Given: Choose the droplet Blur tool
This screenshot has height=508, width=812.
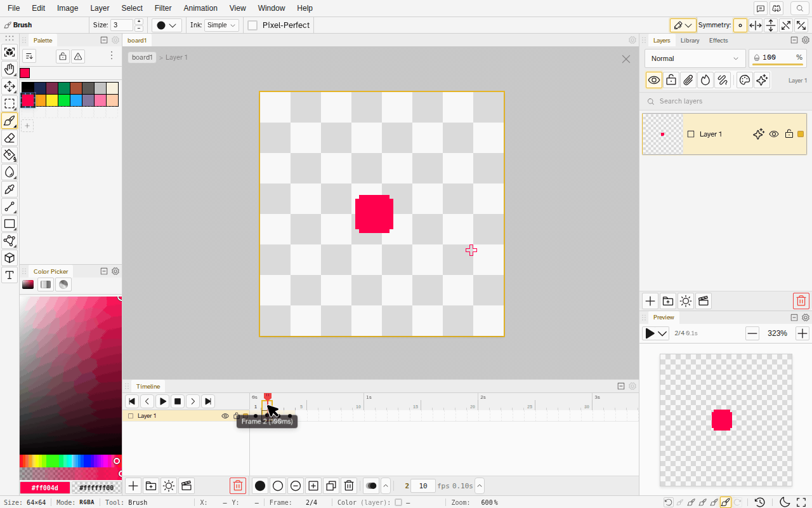Looking at the screenshot, I should click(10, 172).
